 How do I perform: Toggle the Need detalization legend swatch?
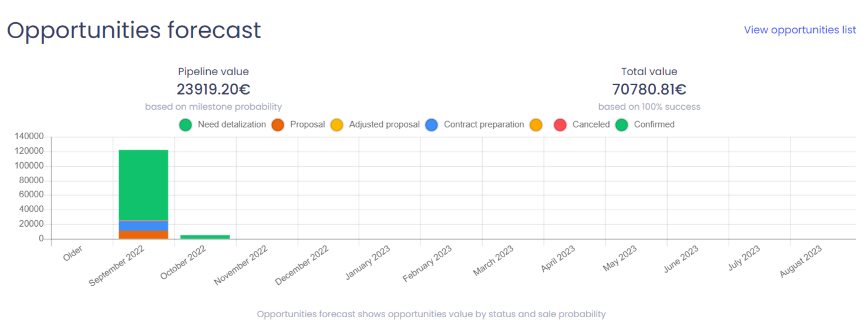pos(186,125)
